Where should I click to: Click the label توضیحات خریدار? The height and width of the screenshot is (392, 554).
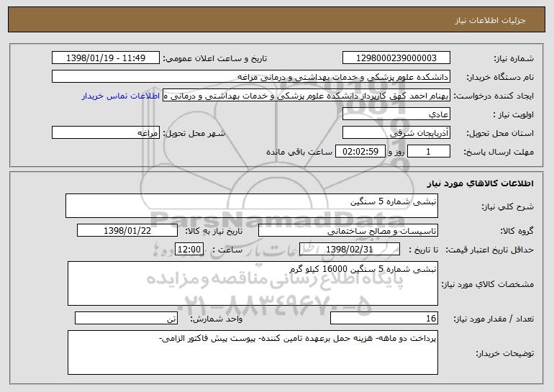coord(504,353)
